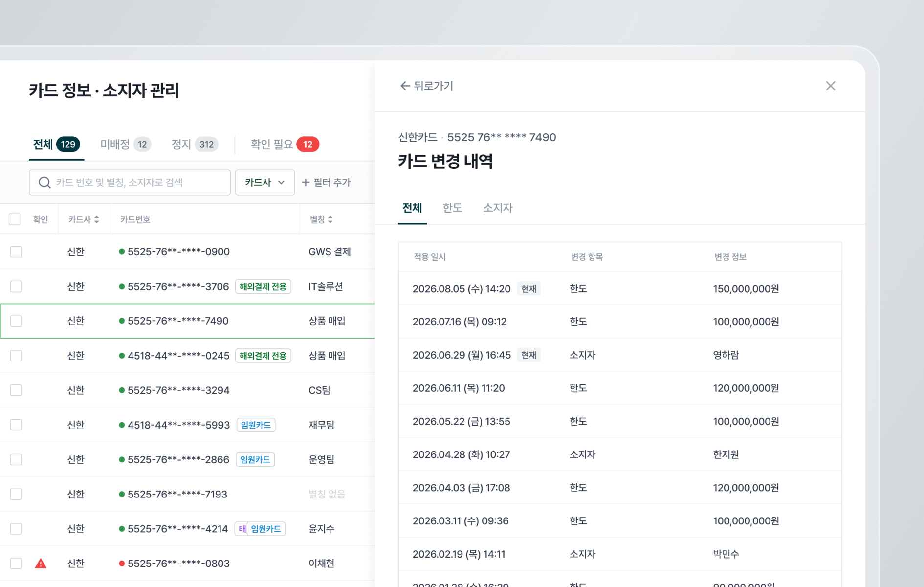Click card number 5525-76**-****-7490

(x=178, y=321)
